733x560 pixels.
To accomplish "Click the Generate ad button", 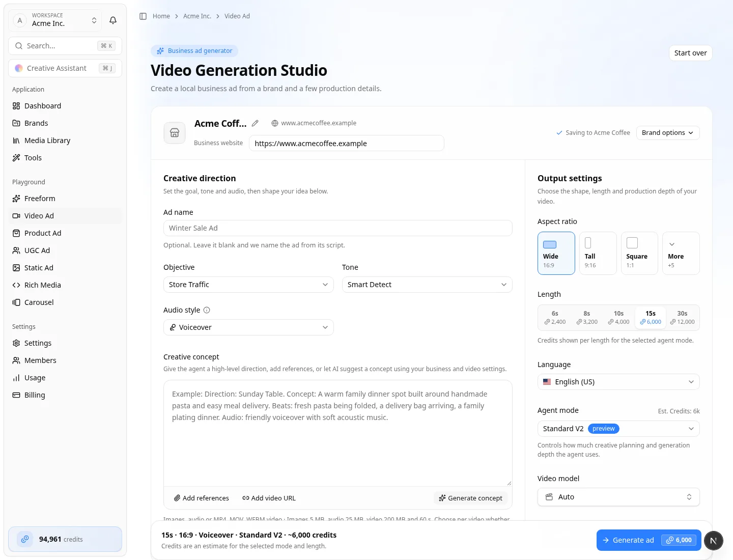I will tap(649, 540).
